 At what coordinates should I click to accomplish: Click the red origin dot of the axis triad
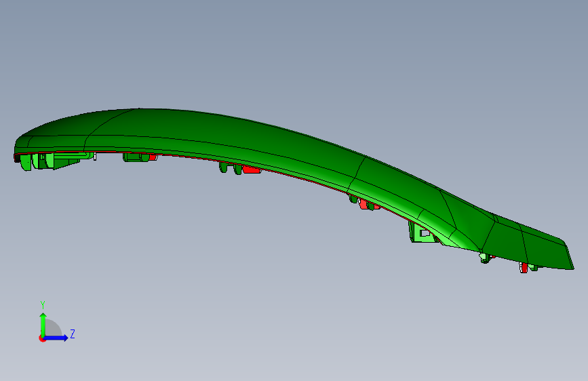tap(42, 338)
